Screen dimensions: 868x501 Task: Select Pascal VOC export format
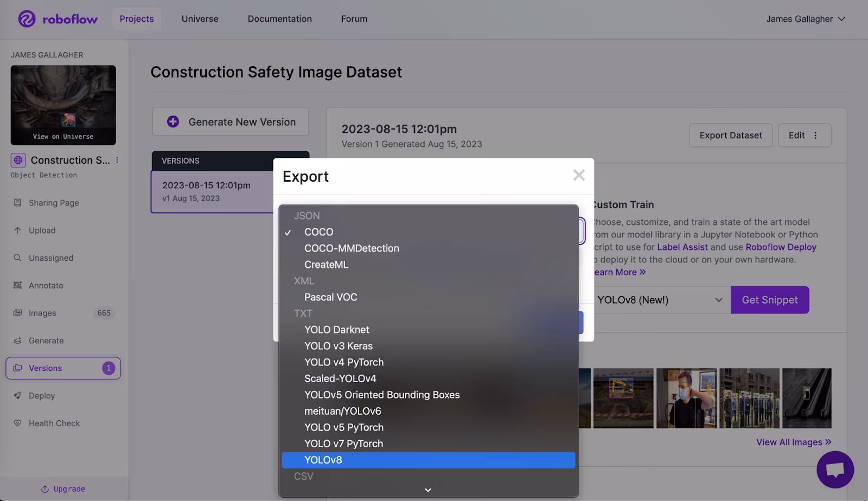(x=429, y=297)
